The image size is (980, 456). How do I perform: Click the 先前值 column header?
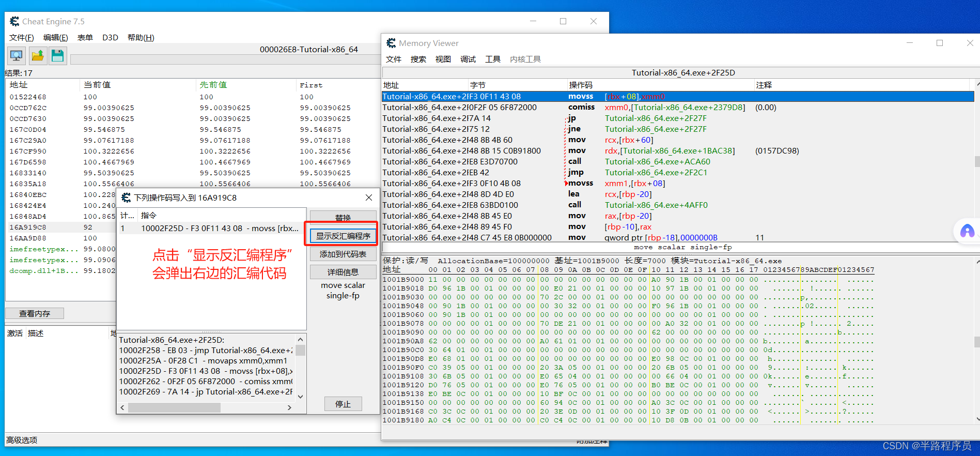click(246, 85)
